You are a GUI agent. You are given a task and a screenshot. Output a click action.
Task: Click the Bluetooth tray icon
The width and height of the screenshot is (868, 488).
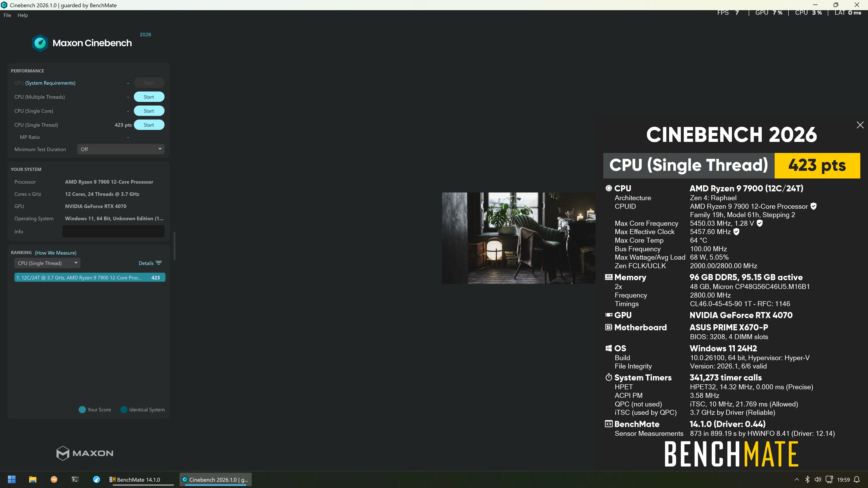[x=807, y=479]
